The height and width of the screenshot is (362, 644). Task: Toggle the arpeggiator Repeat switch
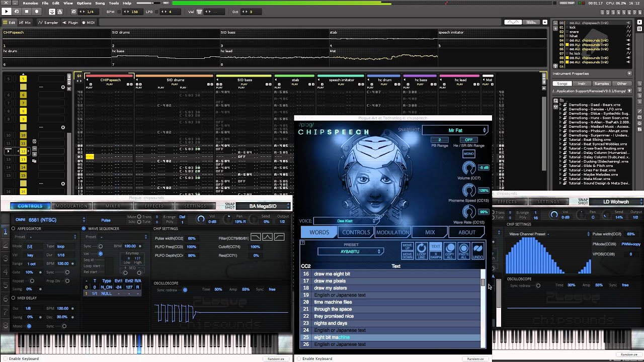pos(32,281)
